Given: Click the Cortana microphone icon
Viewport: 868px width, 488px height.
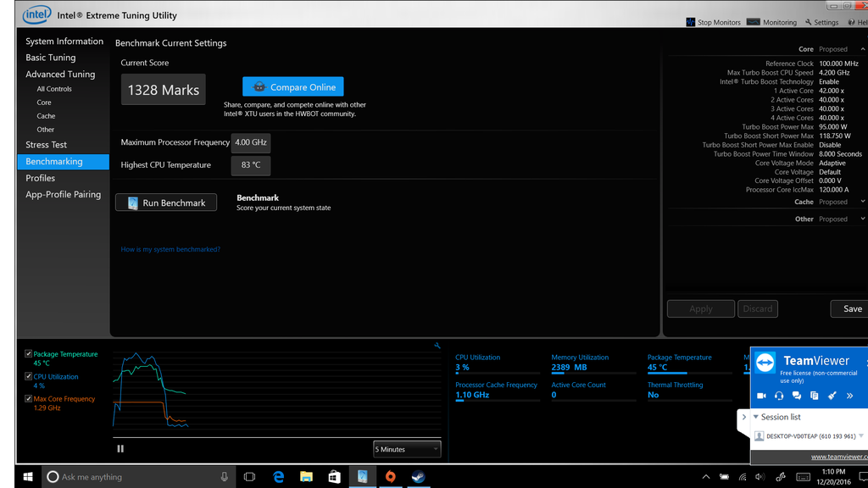Looking at the screenshot, I should click(x=224, y=476).
